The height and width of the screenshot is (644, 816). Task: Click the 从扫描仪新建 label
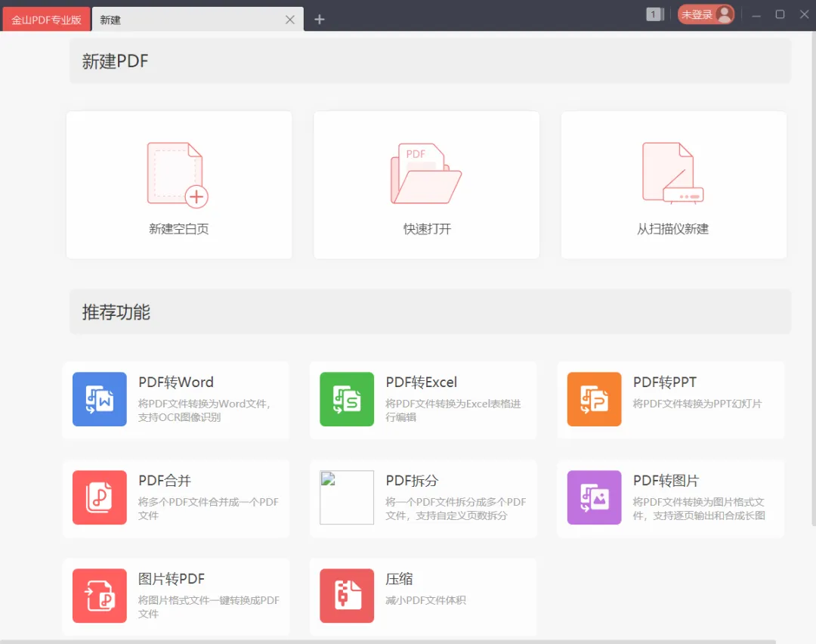tap(673, 228)
